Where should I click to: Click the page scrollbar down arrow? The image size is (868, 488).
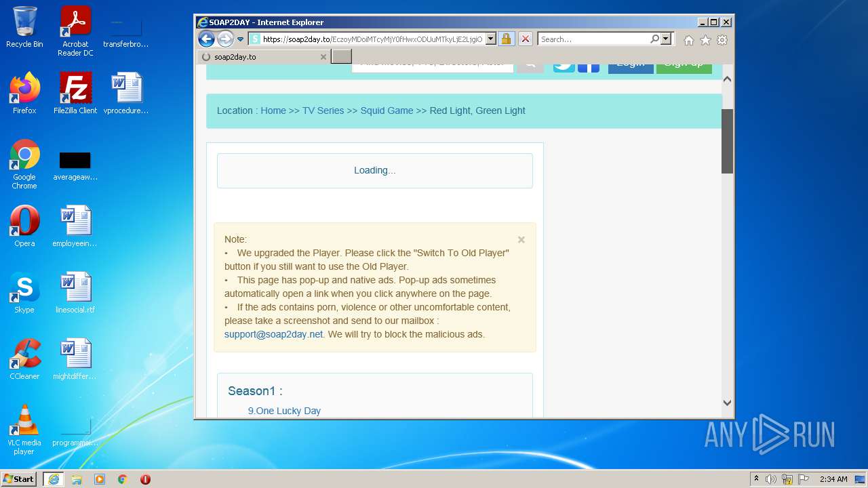click(727, 403)
